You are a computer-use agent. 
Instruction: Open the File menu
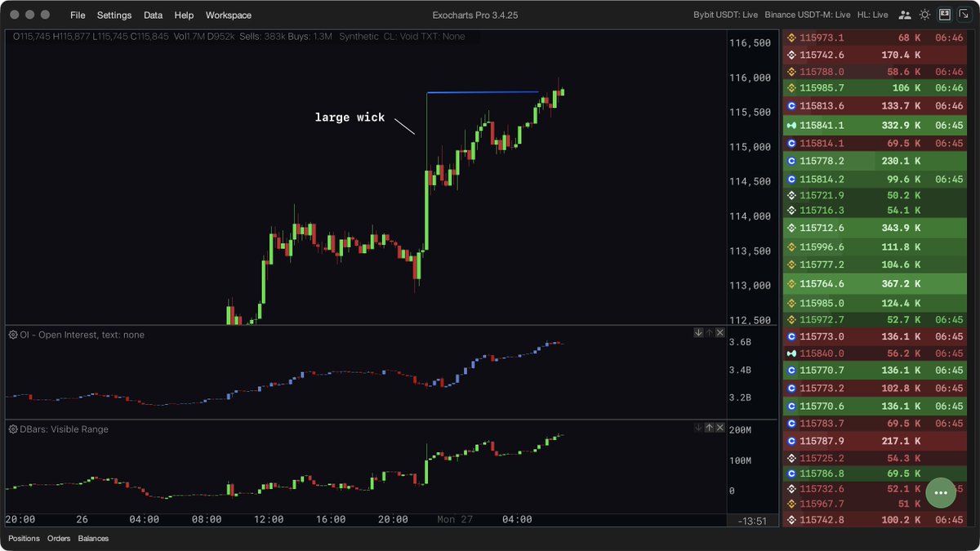point(78,16)
